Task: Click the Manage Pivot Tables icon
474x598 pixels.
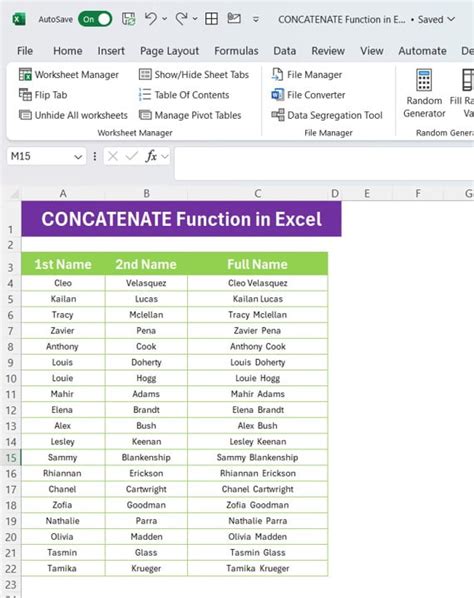Action: tap(145, 115)
